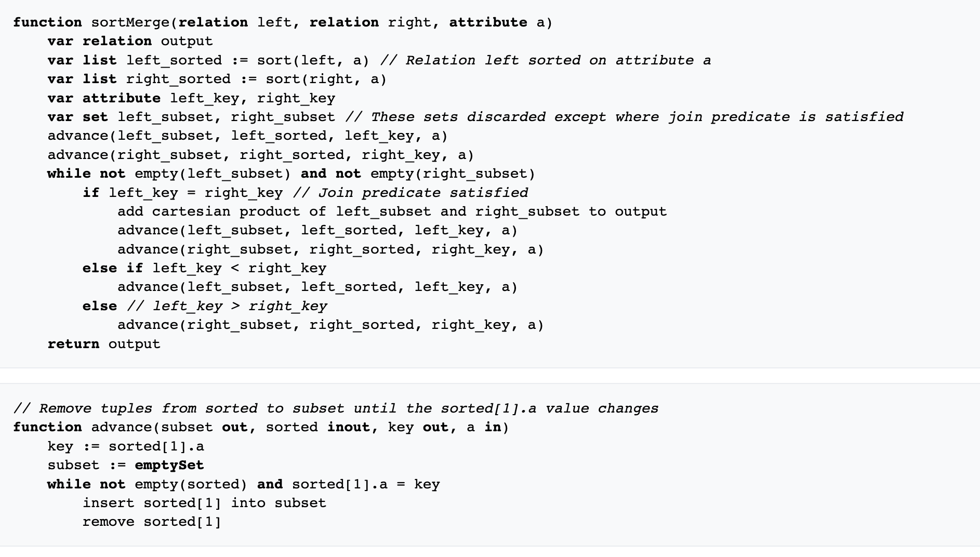This screenshot has width=980, height=557.
Task: Click the sortMerge function name
Action: [x=130, y=22]
